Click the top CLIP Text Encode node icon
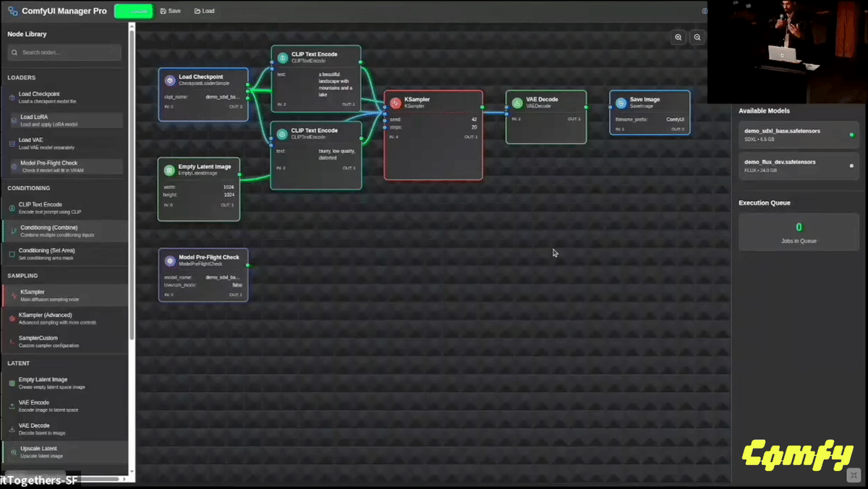The image size is (868, 489). (x=283, y=58)
